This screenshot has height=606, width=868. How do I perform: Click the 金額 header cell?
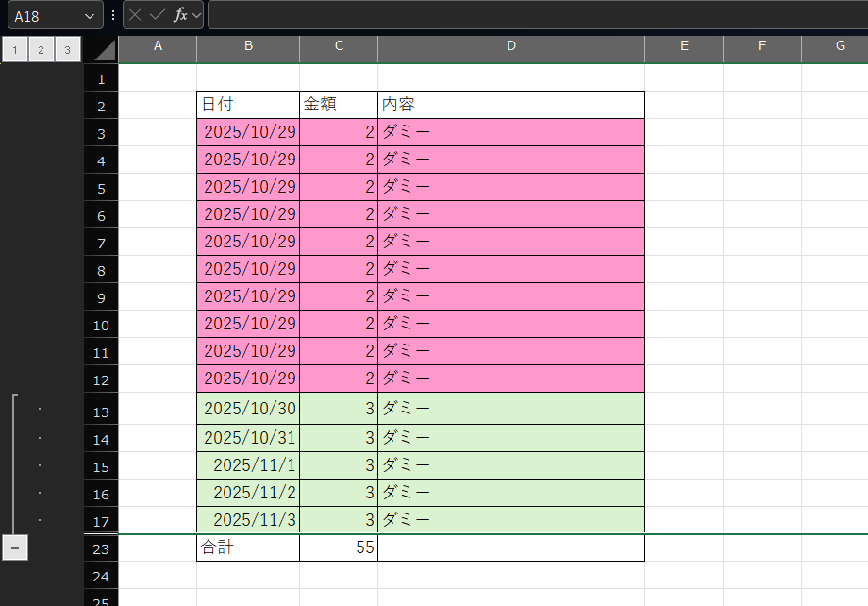338,104
